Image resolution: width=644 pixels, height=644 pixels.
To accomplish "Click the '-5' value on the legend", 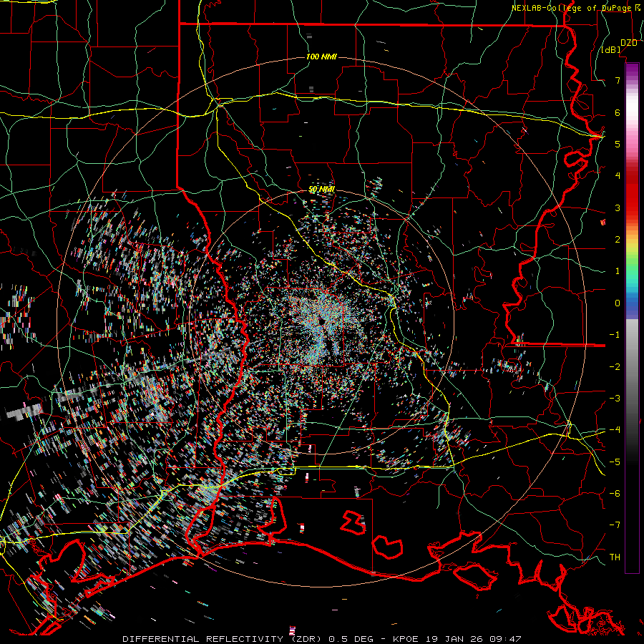I will tap(615, 462).
